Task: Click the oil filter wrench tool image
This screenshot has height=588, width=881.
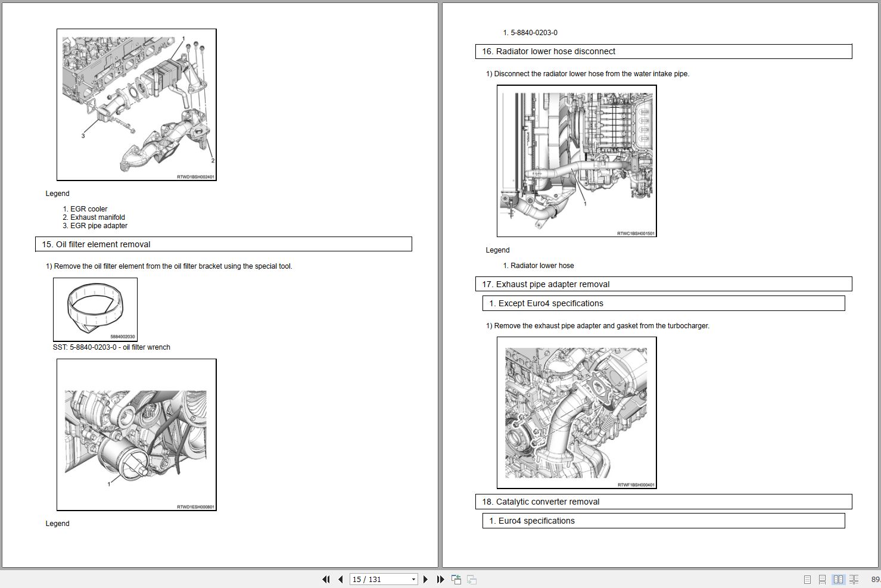Action: pyautogui.click(x=95, y=310)
